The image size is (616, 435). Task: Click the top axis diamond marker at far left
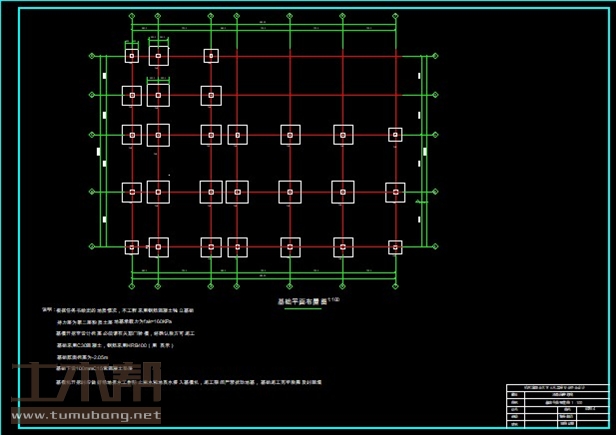pos(132,17)
